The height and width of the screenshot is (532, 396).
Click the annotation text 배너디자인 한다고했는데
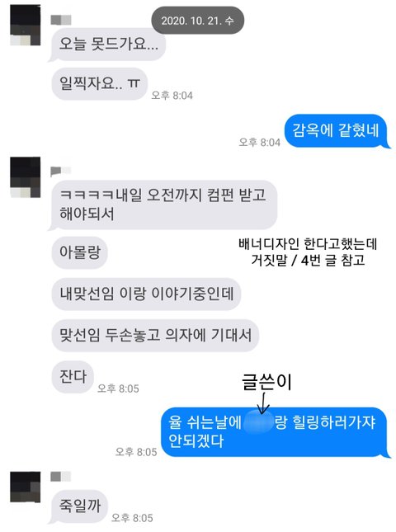[308, 243]
